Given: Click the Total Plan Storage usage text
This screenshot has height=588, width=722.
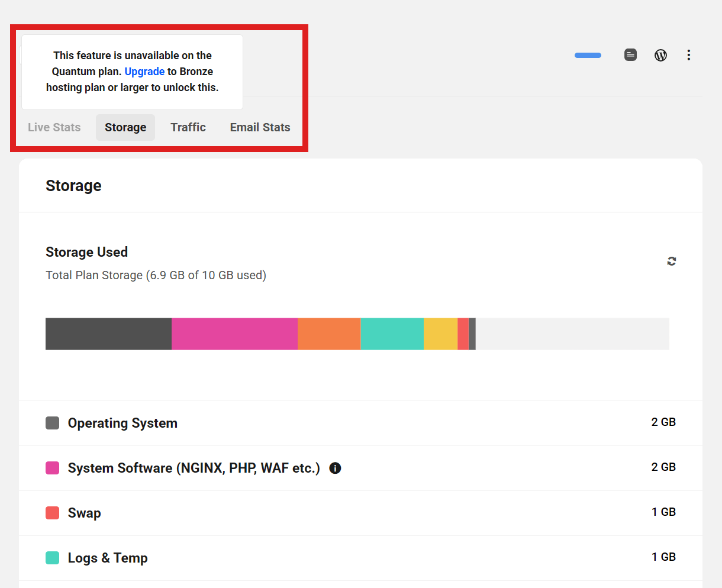Looking at the screenshot, I should click(x=156, y=276).
